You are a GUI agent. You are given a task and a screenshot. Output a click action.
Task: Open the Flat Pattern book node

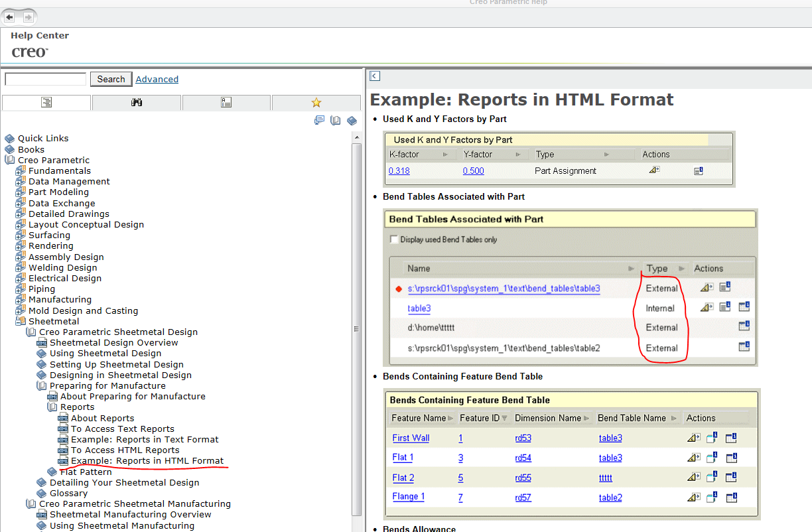tap(86, 472)
